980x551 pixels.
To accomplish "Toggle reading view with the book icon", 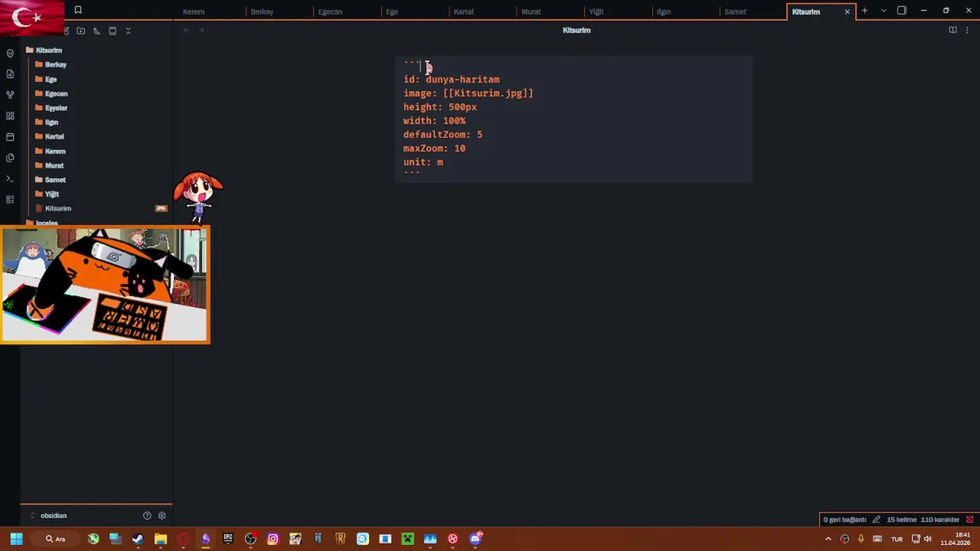I will click(952, 30).
